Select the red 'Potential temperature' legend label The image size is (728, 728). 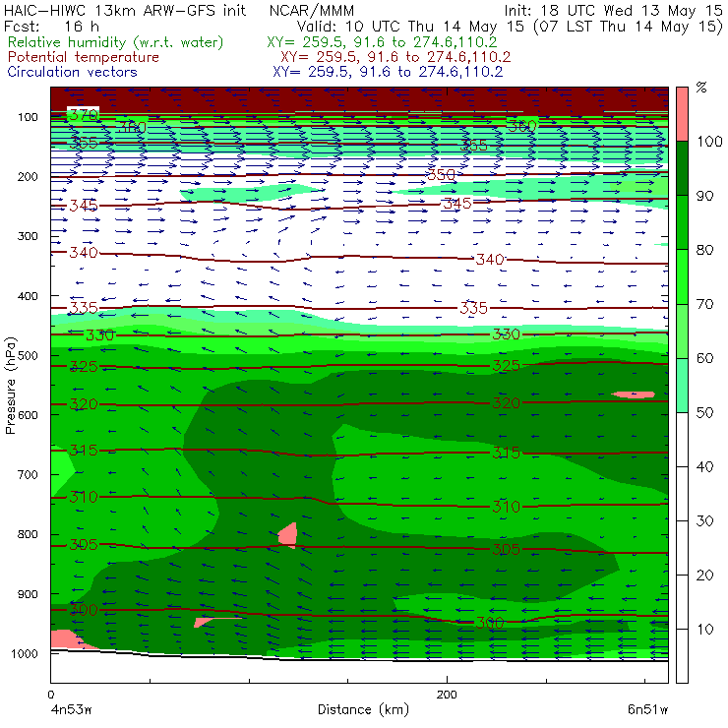(84, 57)
